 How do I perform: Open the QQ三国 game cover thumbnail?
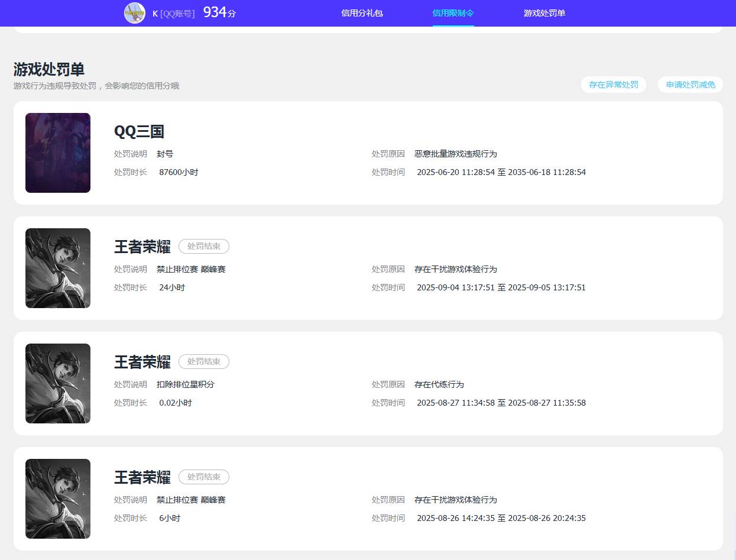click(58, 153)
